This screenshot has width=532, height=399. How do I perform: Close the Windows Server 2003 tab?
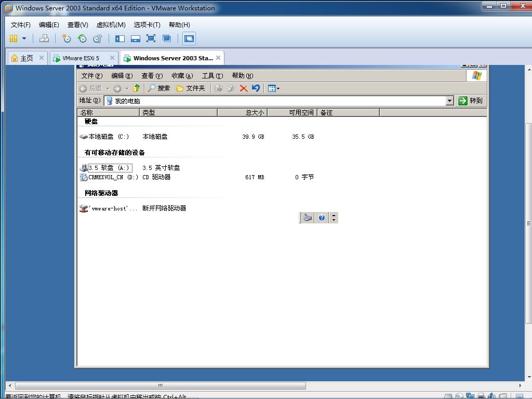coord(218,58)
